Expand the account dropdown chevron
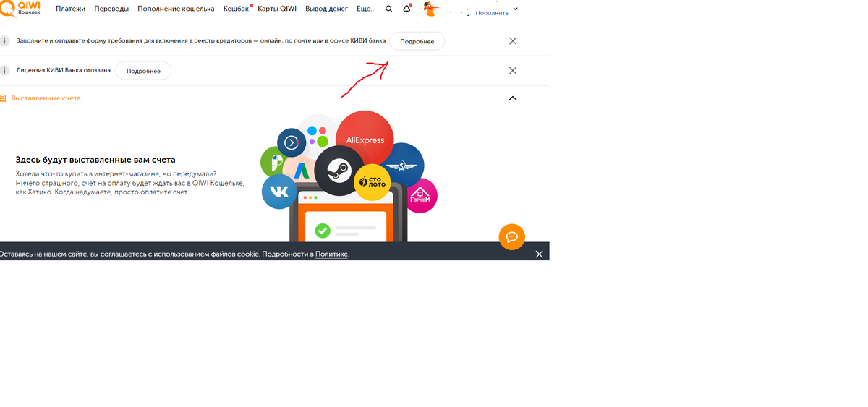This screenshot has width=868, height=407. tap(516, 9)
